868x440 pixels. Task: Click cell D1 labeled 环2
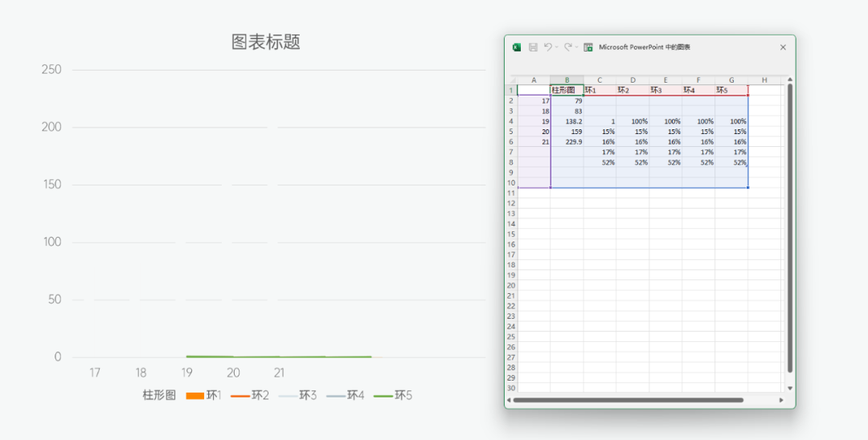[x=633, y=90]
